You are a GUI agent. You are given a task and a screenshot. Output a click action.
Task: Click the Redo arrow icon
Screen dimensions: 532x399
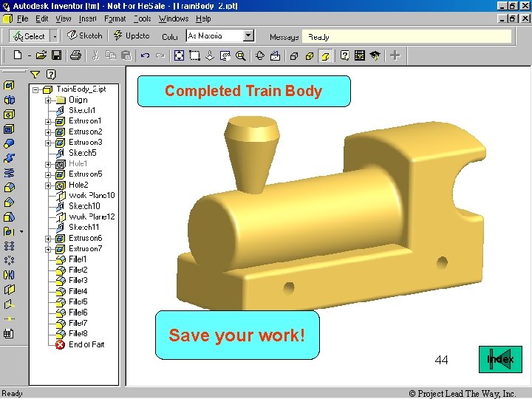point(160,55)
